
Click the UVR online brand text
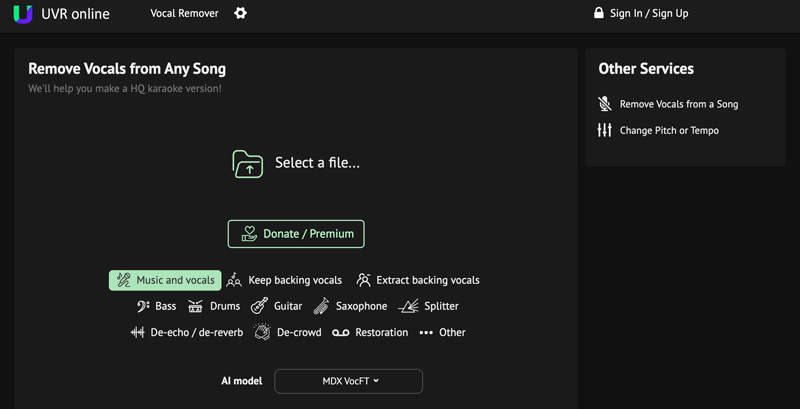76,14
